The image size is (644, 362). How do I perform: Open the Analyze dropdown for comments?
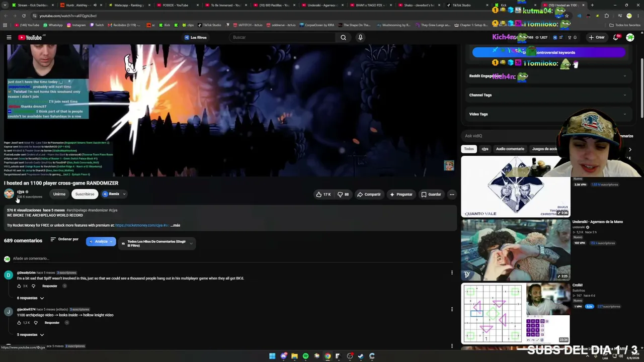[x=101, y=242]
